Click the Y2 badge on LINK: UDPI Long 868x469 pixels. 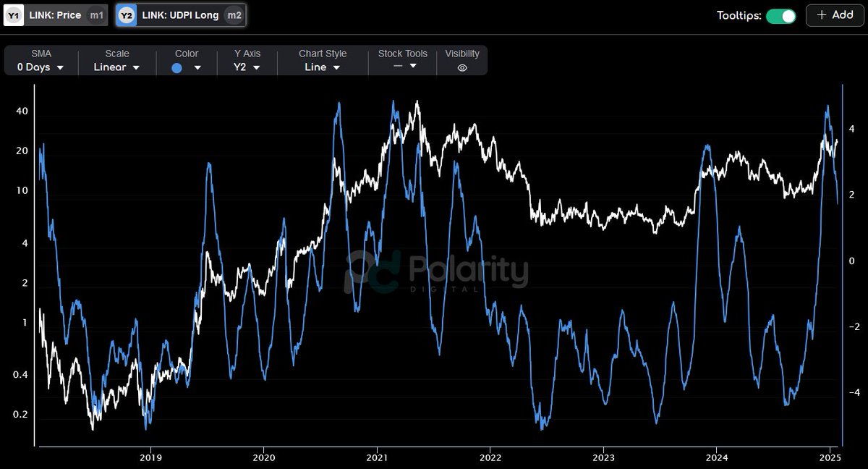pos(126,14)
